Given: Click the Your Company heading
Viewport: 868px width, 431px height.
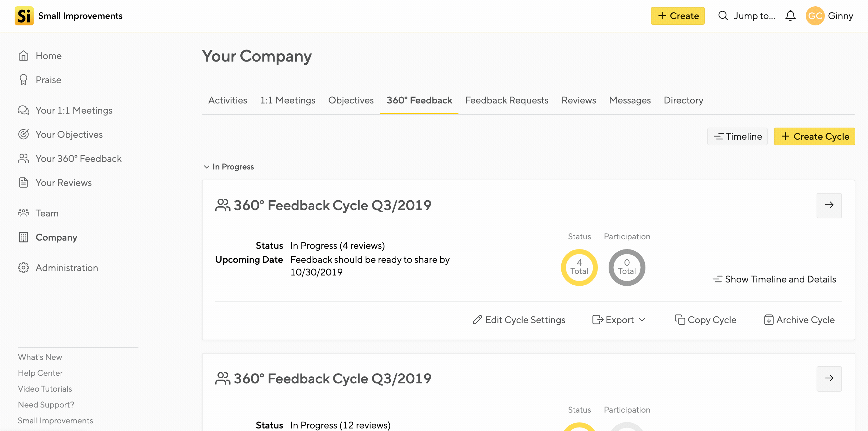Looking at the screenshot, I should (257, 56).
